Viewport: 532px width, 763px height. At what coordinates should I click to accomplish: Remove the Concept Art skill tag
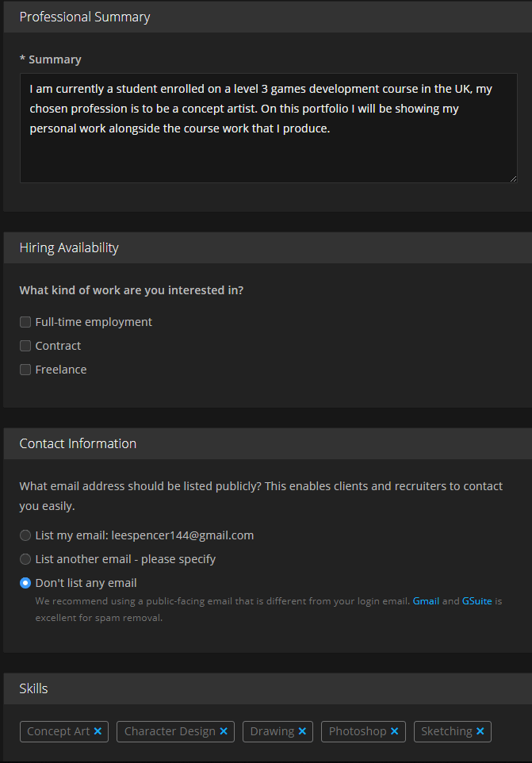point(98,731)
